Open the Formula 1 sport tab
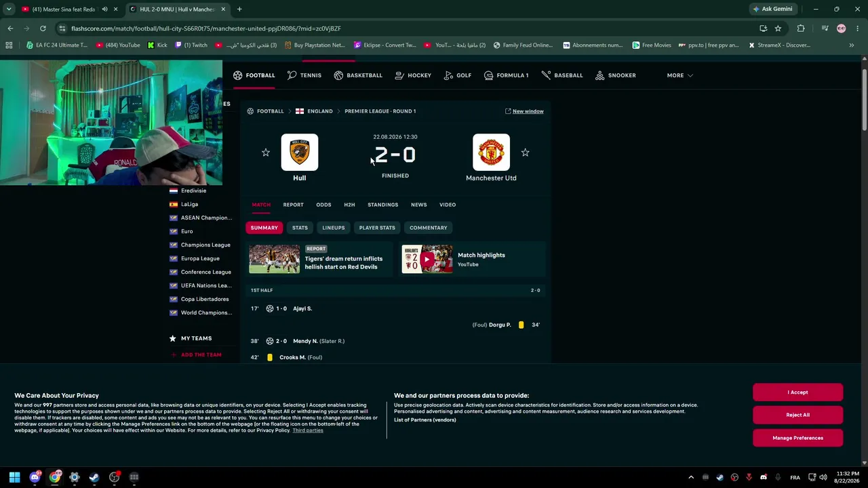The height and width of the screenshot is (488, 868). [x=506, y=75]
